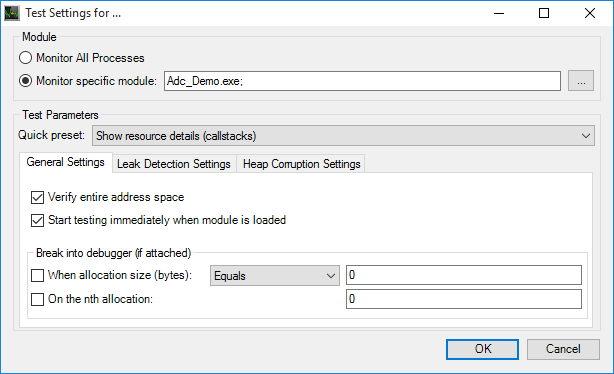Click the Cancel button
This screenshot has height=374, width=614.
(563, 349)
